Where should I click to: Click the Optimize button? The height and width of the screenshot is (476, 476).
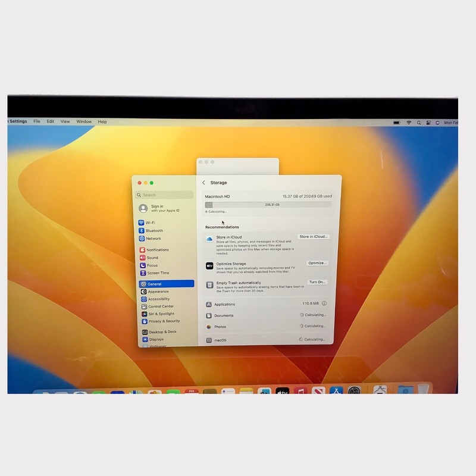317,263
